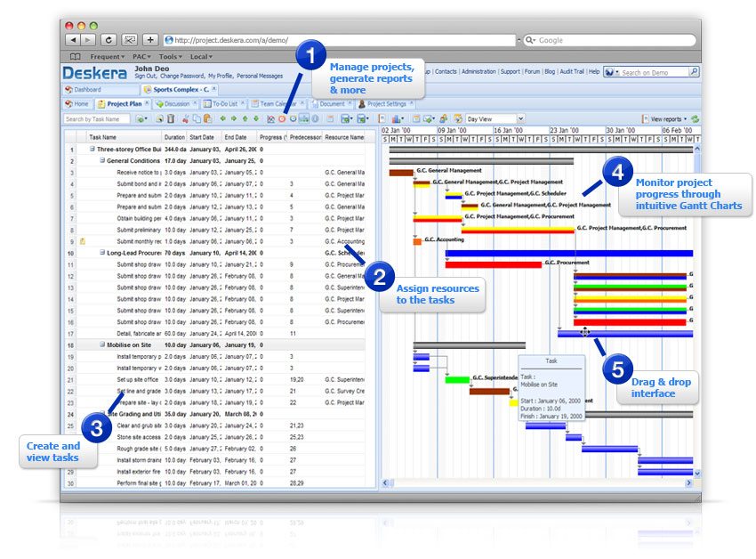Move task up with green up arrow
Image resolution: width=756 pixels, height=559 pixels.
(245, 118)
